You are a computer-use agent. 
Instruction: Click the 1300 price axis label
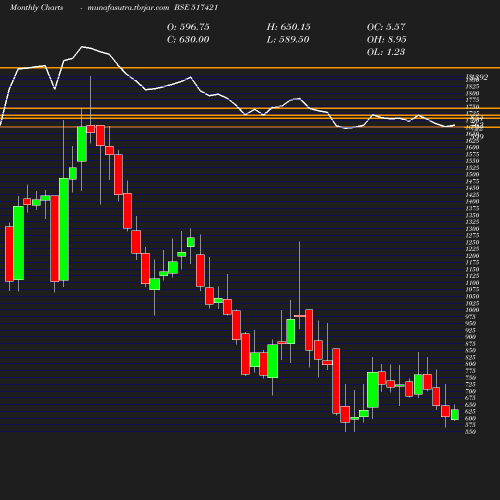tap(472, 229)
